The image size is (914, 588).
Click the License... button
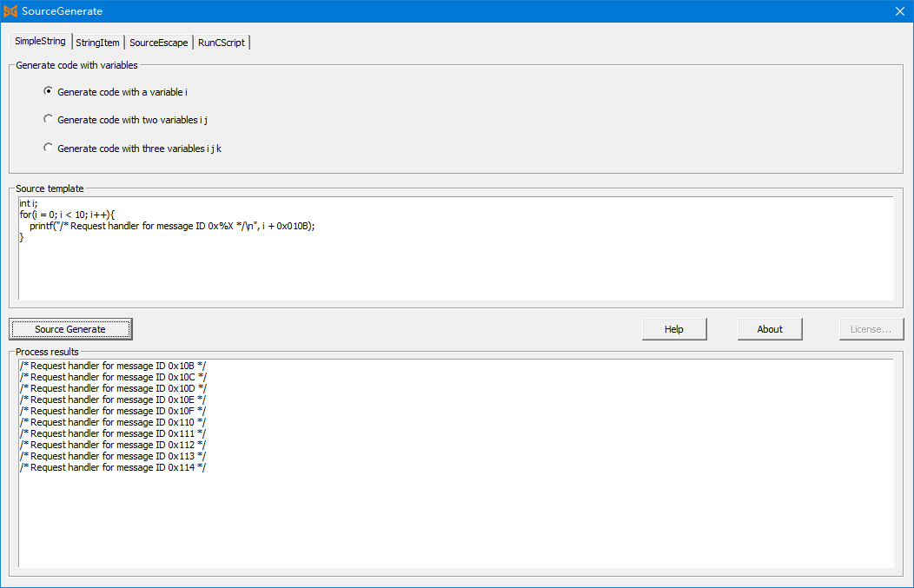[871, 329]
